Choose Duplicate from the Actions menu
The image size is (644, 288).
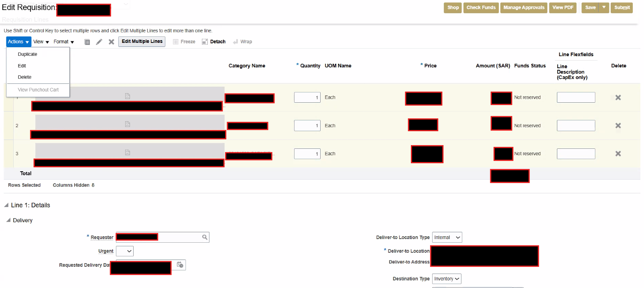(27, 54)
